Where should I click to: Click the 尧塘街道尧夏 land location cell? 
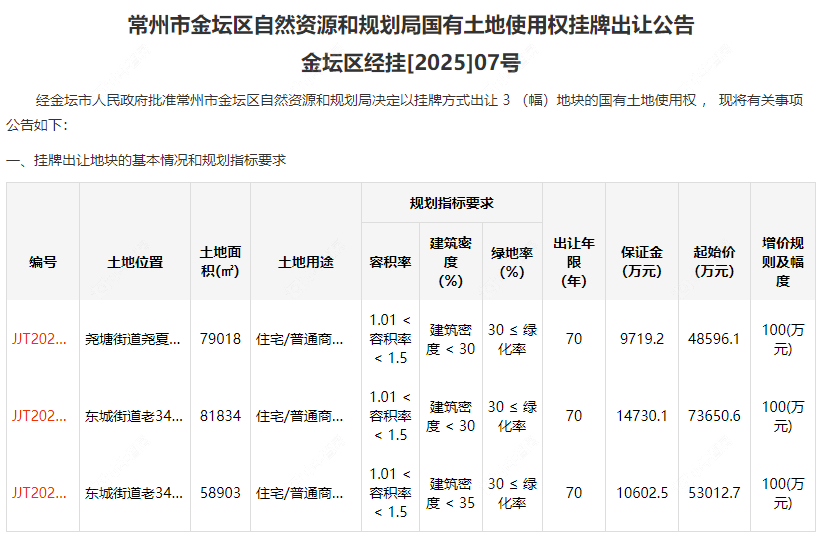134,339
